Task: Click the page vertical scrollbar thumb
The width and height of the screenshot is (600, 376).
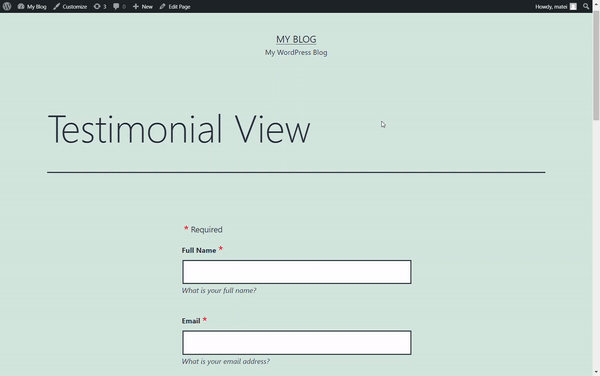Action: [596, 65]
